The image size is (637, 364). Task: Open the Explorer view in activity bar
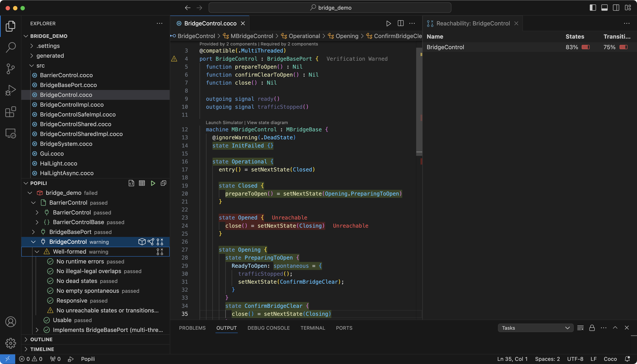point(11,26)
